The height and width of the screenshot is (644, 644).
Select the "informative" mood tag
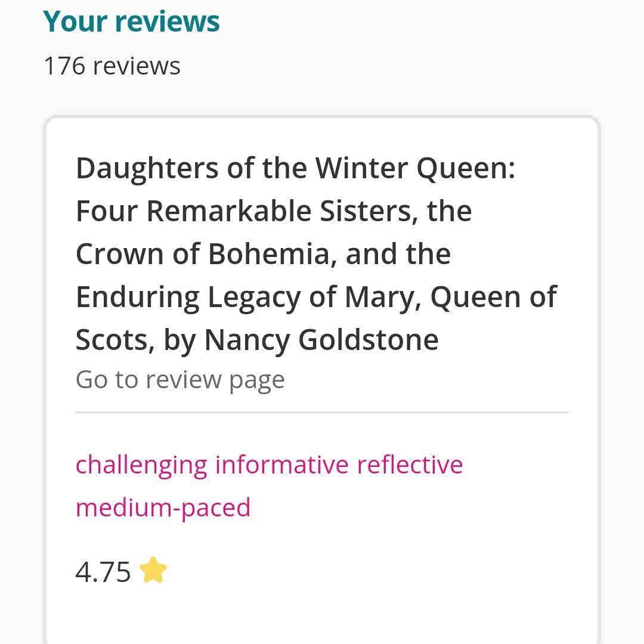click(281, 465)
